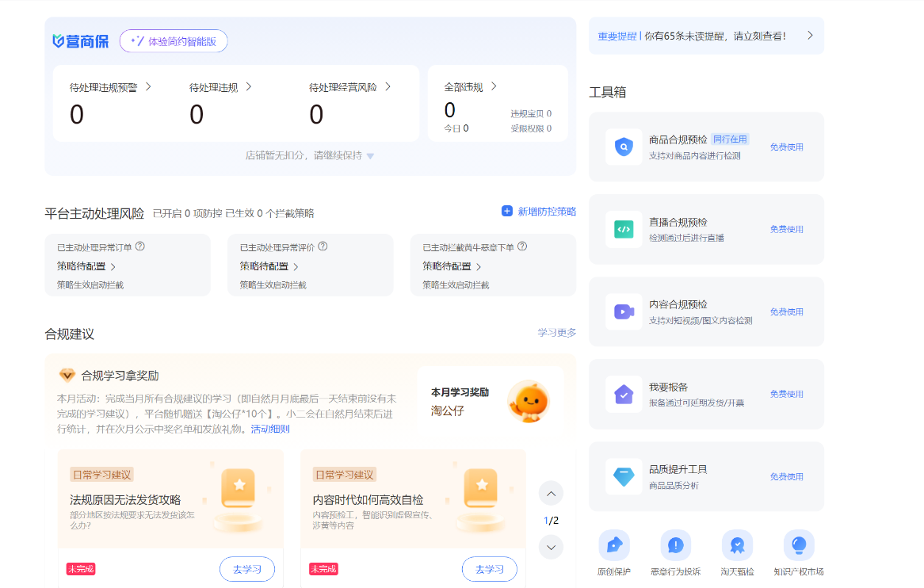Click the 品质提升工具 diamond icon

[624, 477]
